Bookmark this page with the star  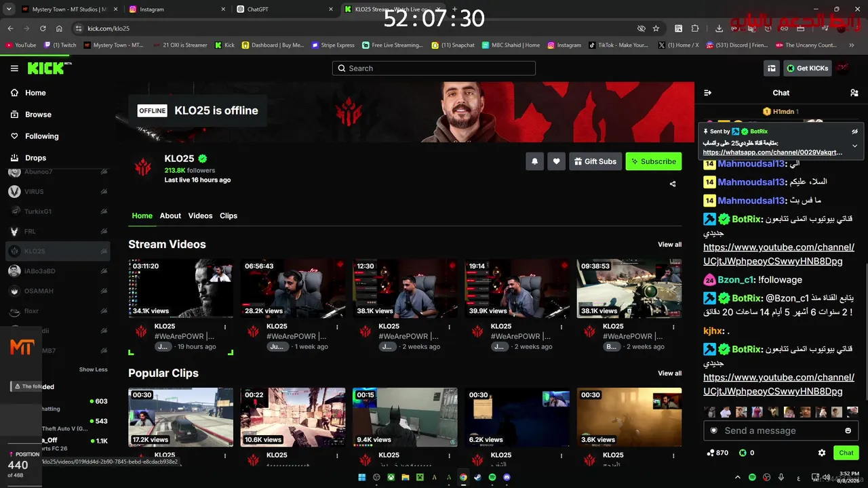(x=656, y=28)
